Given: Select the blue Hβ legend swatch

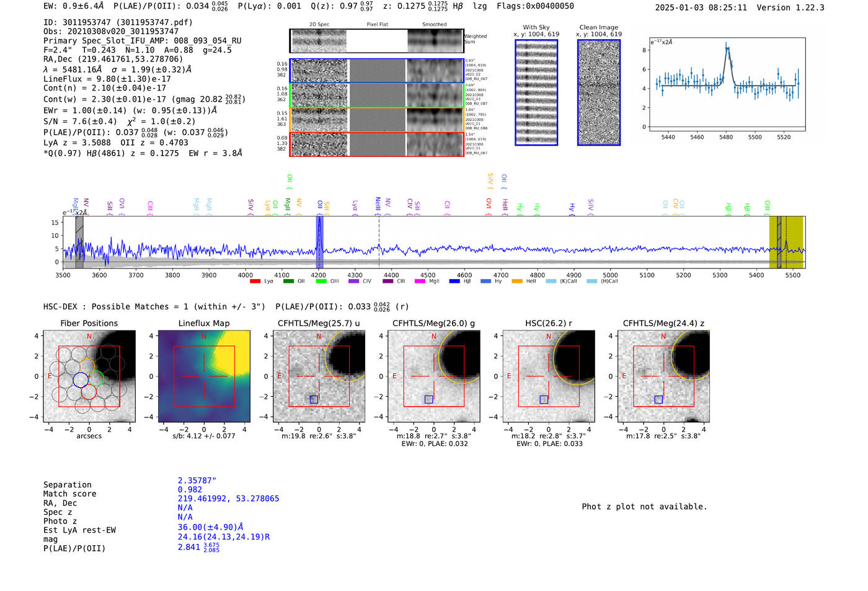Looking at the screenshot, I should pos(454,282).
